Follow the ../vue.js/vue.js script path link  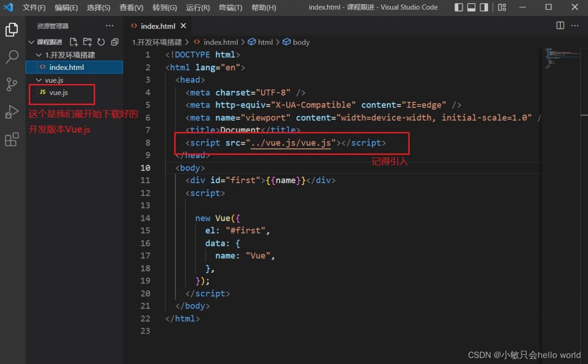(x=291, y=143)
